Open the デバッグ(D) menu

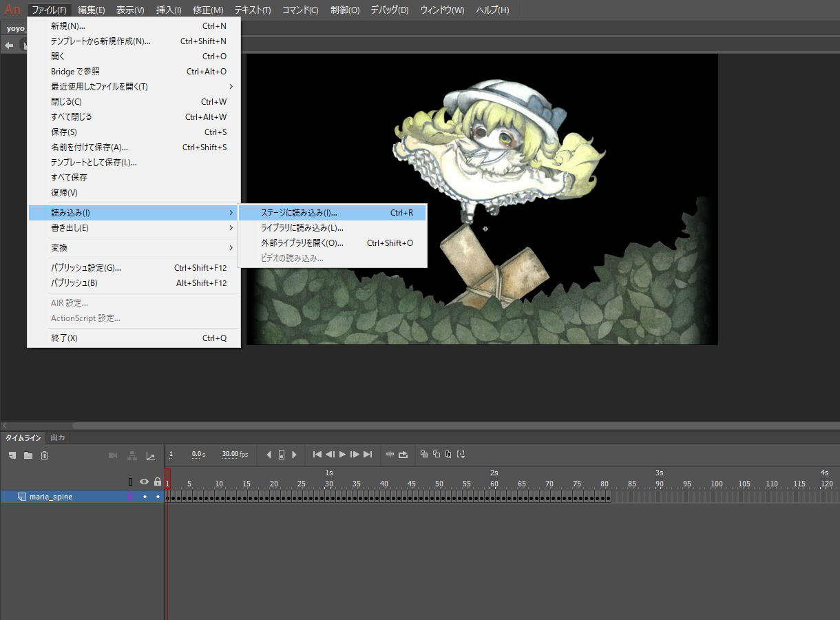click(x=390, y=10)
